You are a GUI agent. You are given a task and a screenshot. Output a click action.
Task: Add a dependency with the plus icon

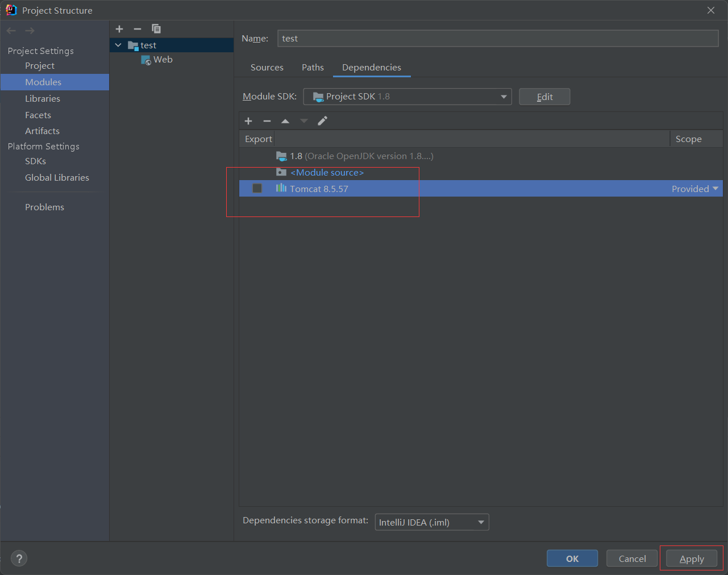(248, 121)
